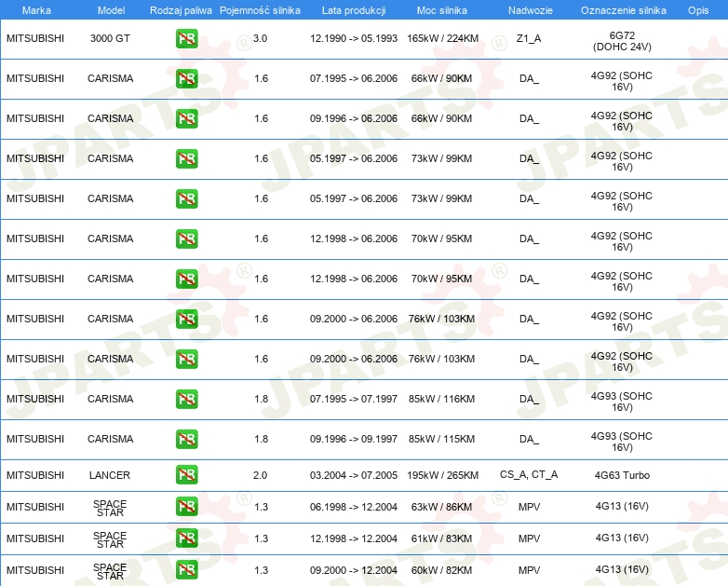Click the Lata produkcji column header
This screenshot has height=586, width=728.
point(354,10)
